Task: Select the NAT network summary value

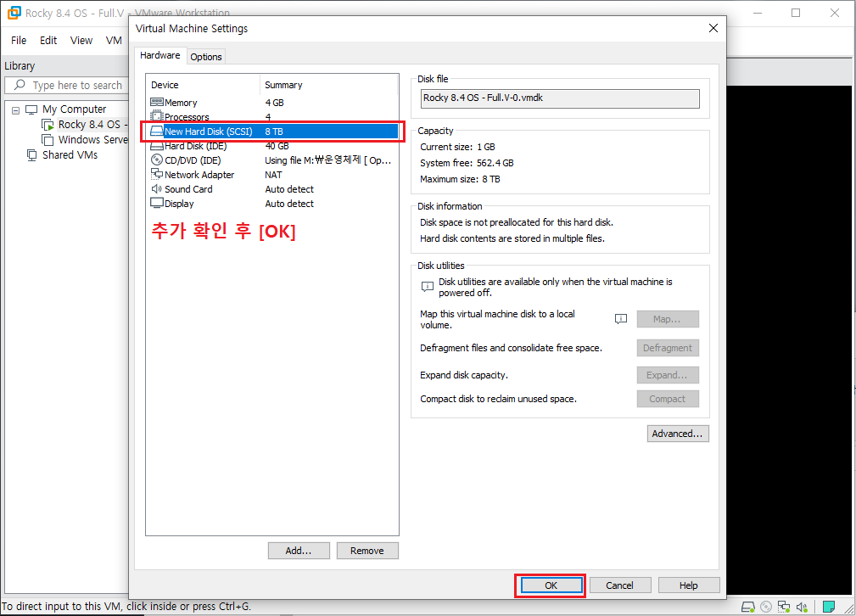Action: [273, 175]
